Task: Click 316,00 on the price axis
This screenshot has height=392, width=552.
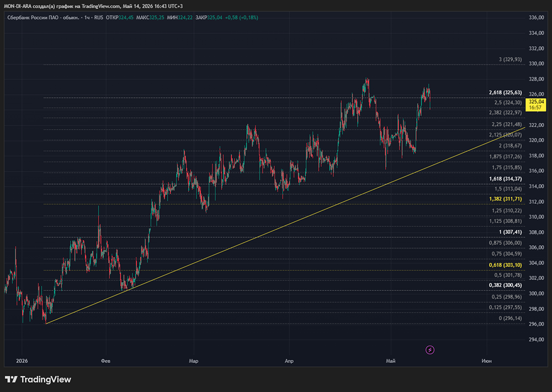Action: [537, 171]
